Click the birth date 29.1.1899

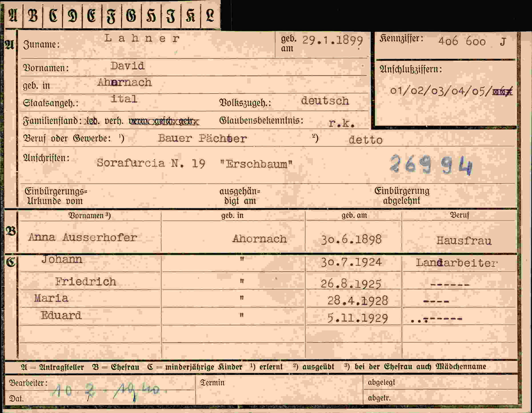pos(332,40)
